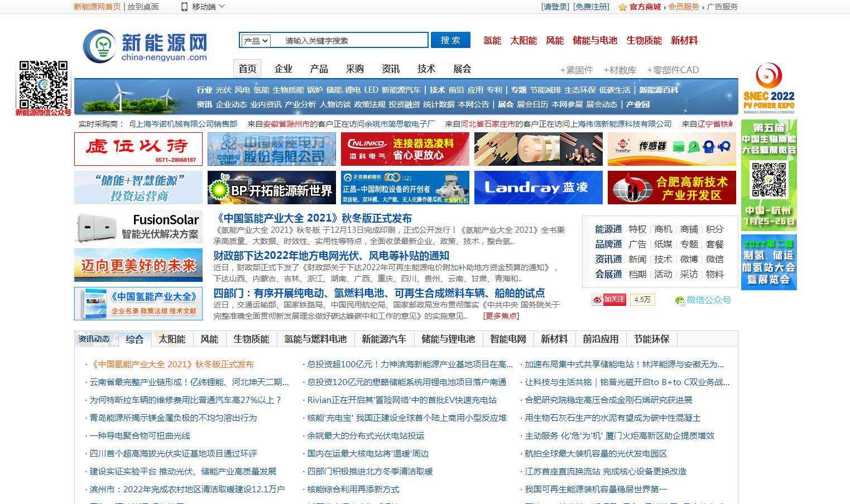850x504 pixels.
Task: Click the 会展通 service link
Action: point(608,274)
